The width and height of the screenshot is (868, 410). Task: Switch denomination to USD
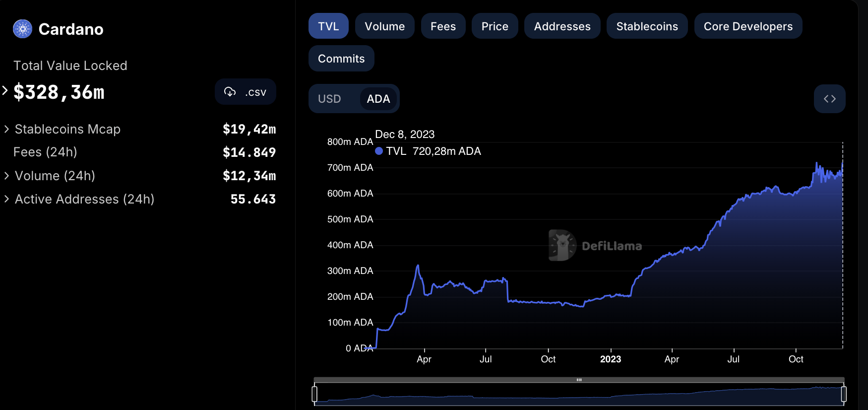point(329,99)
